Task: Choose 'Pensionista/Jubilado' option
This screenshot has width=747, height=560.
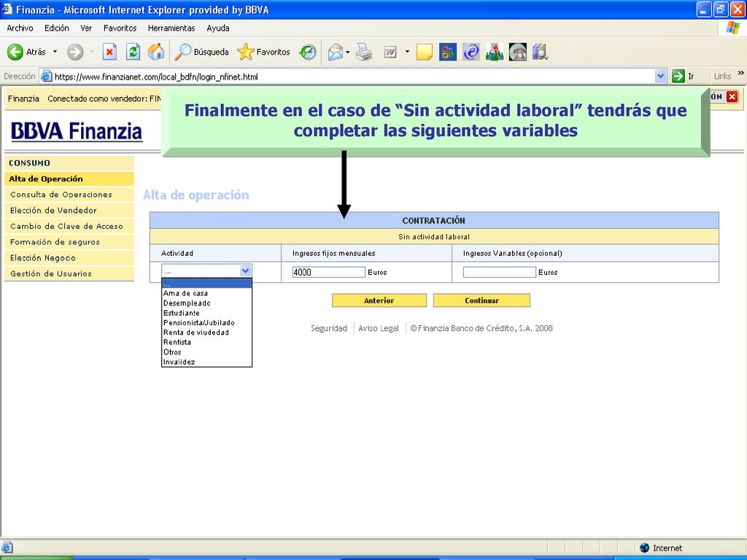Action: [x=206, y=322]
